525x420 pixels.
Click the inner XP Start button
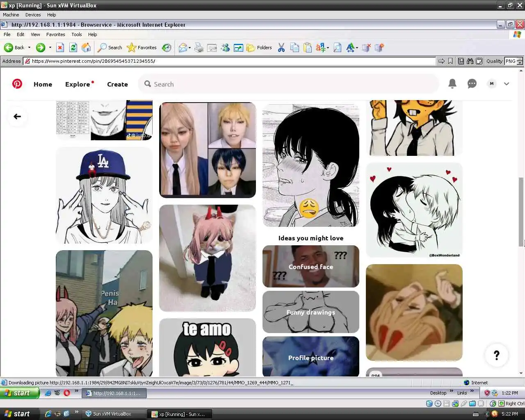[20, 393]
